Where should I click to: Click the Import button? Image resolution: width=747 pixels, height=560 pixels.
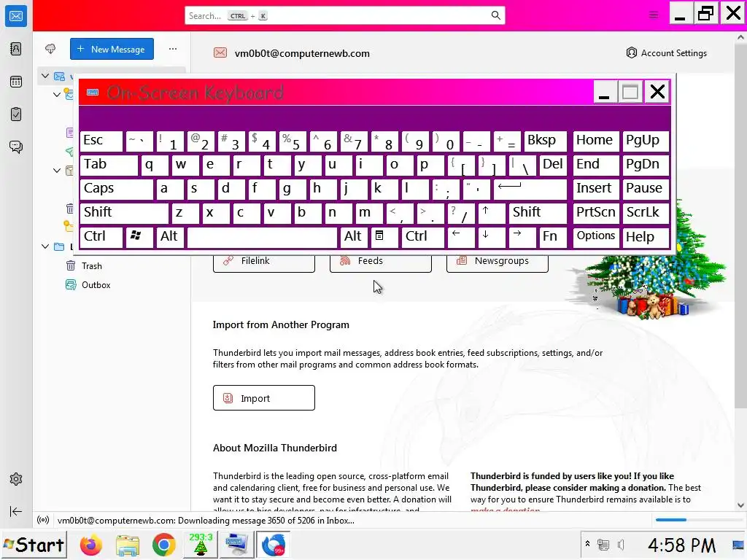264,397
